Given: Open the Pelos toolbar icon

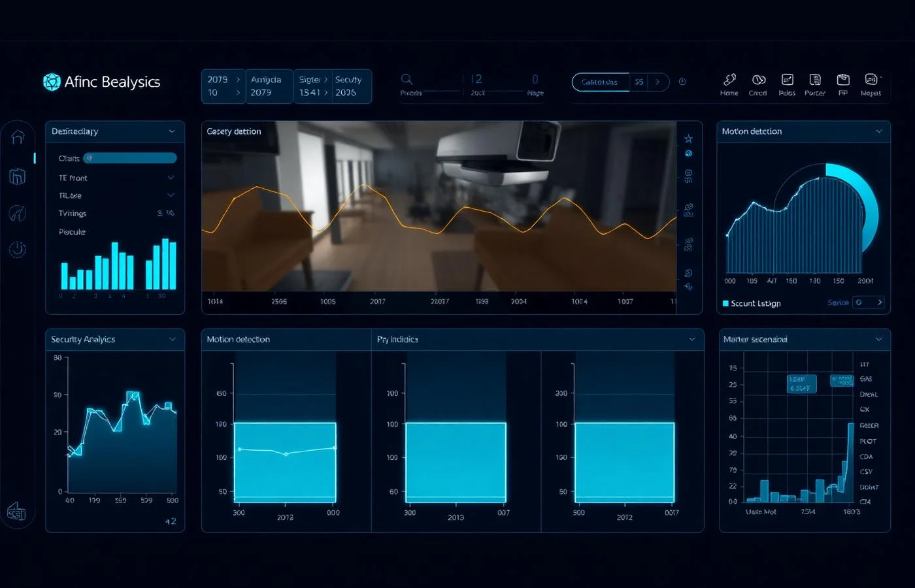Looking at the screenshot, I should click(787, 80).
